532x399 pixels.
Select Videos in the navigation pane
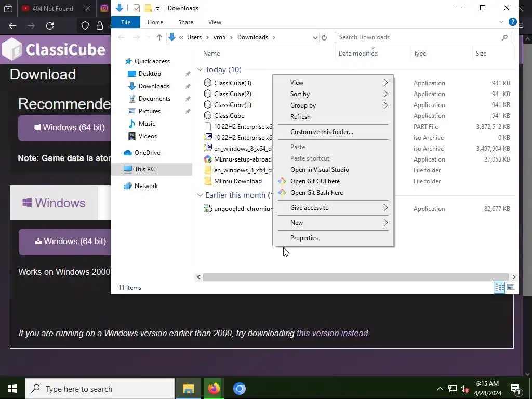148,136
